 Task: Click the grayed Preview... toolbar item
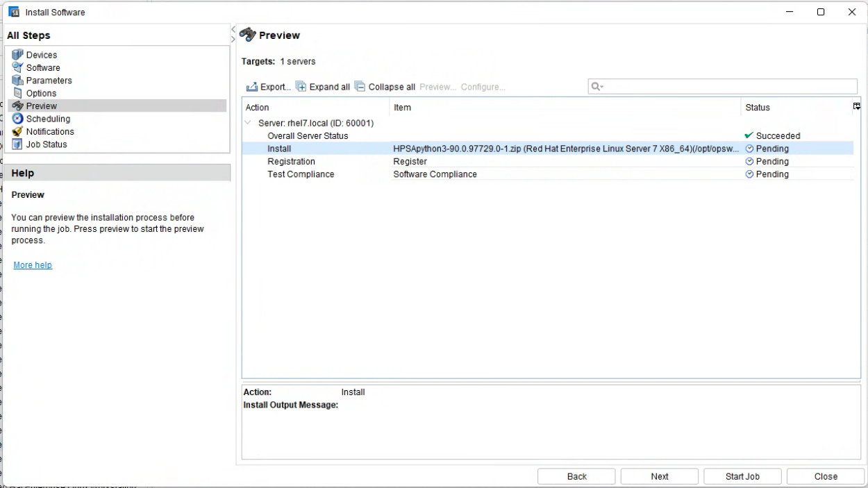437,87
